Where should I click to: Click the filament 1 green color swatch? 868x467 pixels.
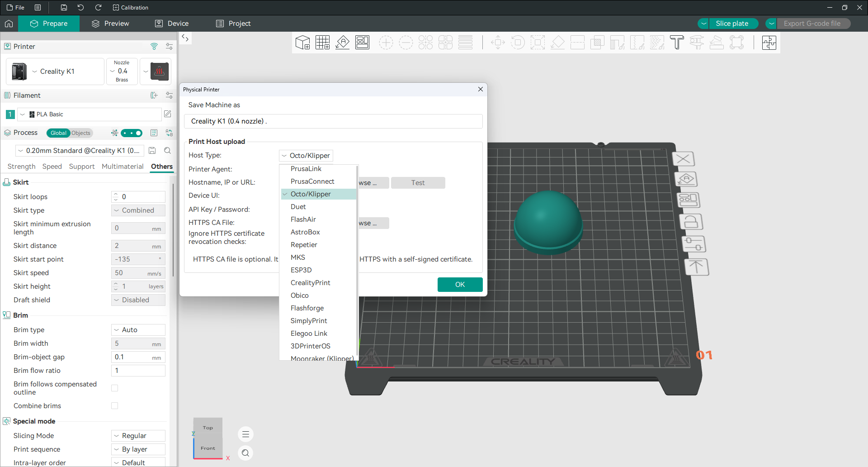point(10,114)
